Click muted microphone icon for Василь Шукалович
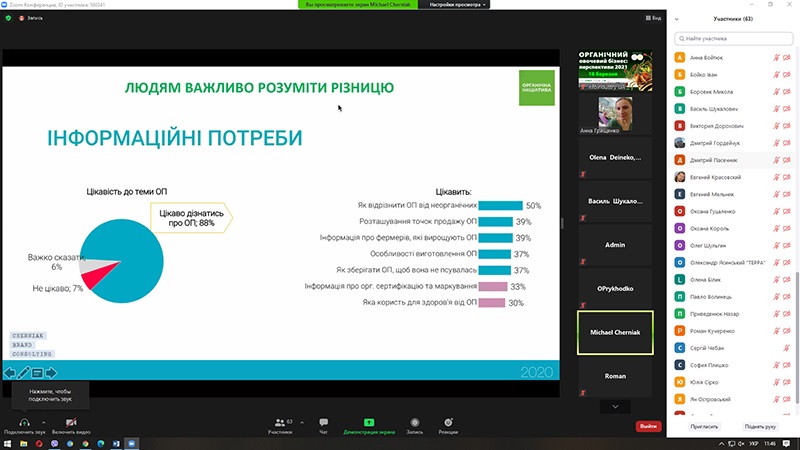This screenshot has width=800, height=450. [776, 109]
